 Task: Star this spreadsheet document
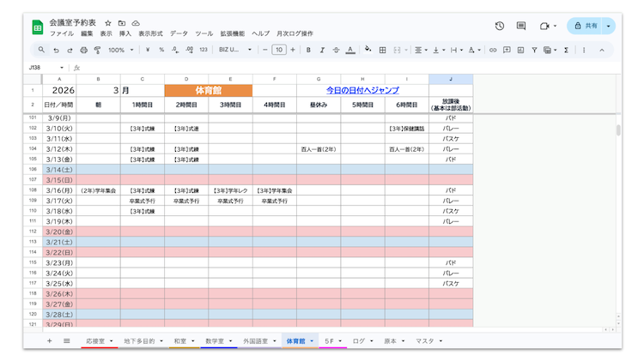[107, 22]
